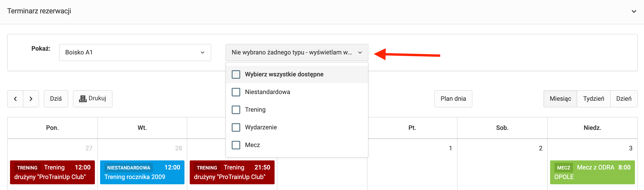Image resolution: width=644 pixels, height=190 pixels.
Task: Go to the previous month arrow
Action: [x=15, y=99]
